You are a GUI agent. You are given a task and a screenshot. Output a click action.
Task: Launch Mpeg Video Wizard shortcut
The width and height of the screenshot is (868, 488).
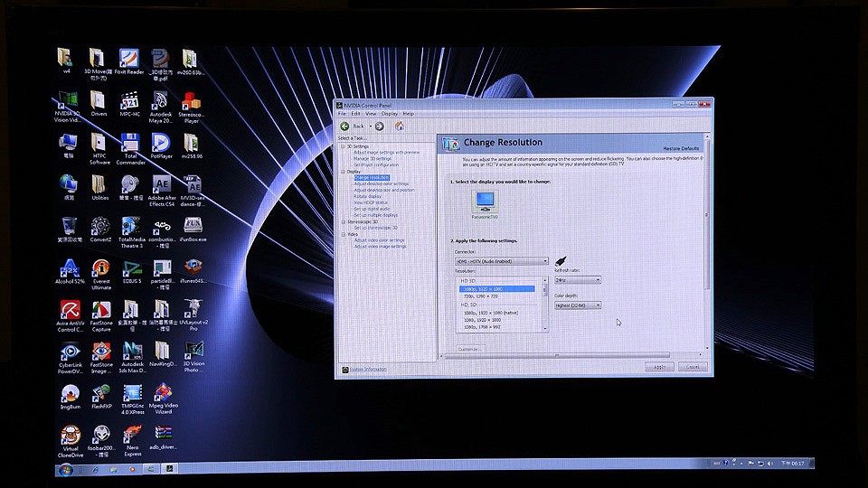coord(164,399)
